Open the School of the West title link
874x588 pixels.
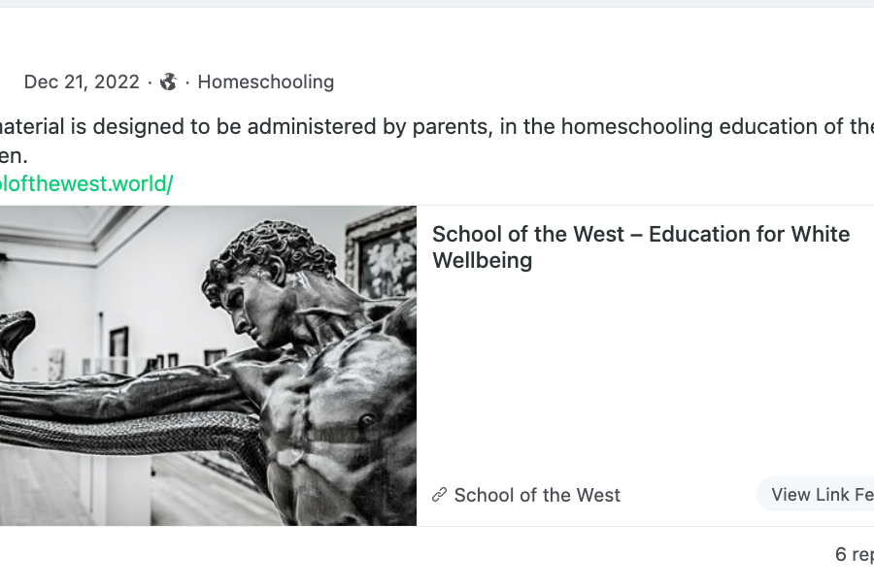tap(641, 247)
